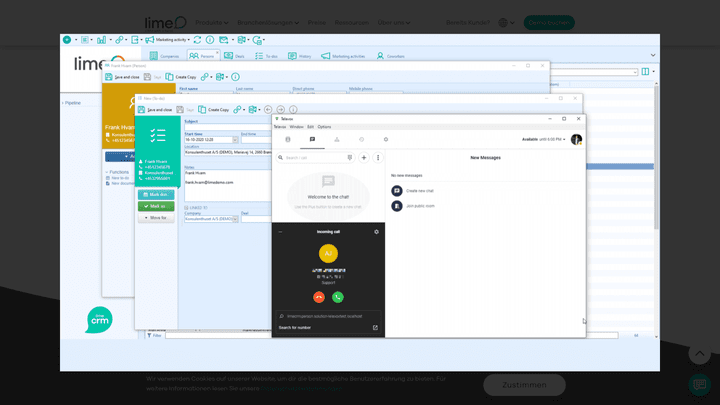Click the dialpad icon in Televox search field
This screenshot has width=720, height=405.
click(350, 158)
